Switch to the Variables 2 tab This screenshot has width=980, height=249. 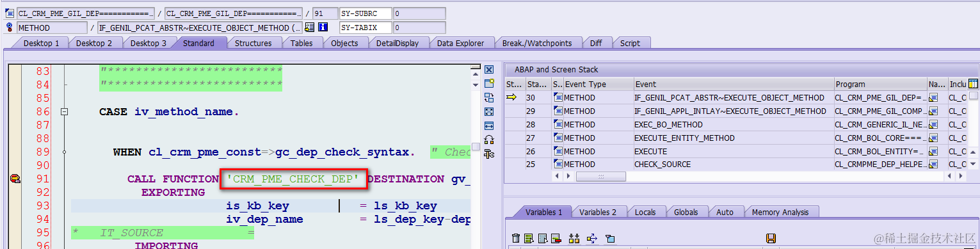598,212
